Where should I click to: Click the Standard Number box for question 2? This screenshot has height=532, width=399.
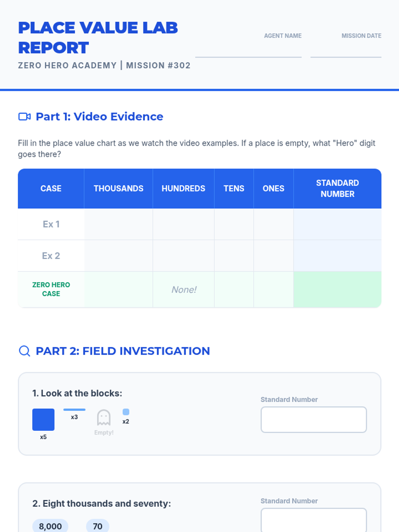tap(314, 520)
